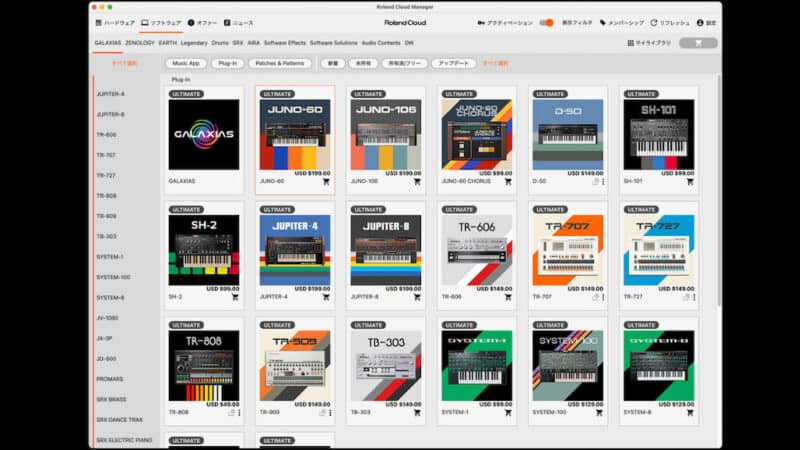Toggle the 新着 (new) filter
Image resolution: width=800 pixels, height=450 pixels.
click(333, 63)
